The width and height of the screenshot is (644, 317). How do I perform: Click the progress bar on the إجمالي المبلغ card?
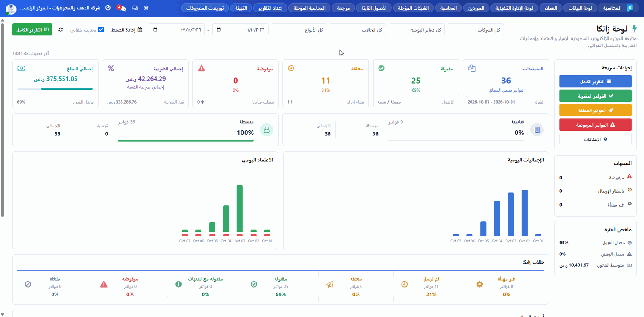coord(56,89)
